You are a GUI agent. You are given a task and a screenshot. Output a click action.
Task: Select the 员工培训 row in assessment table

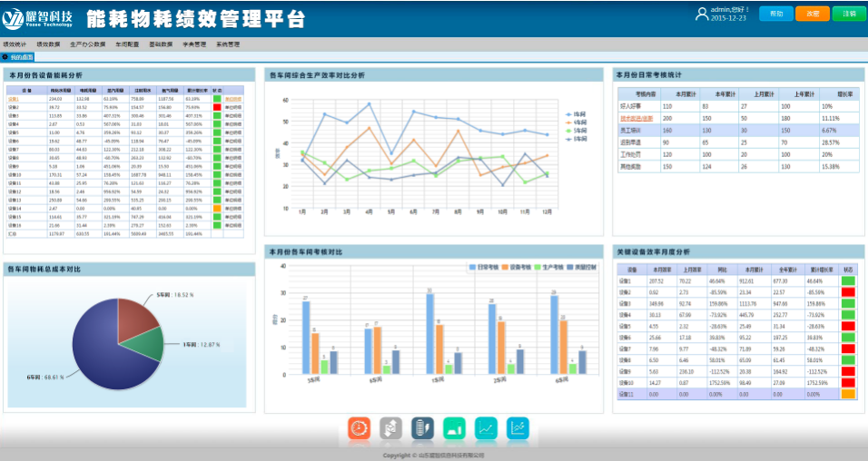636,131
